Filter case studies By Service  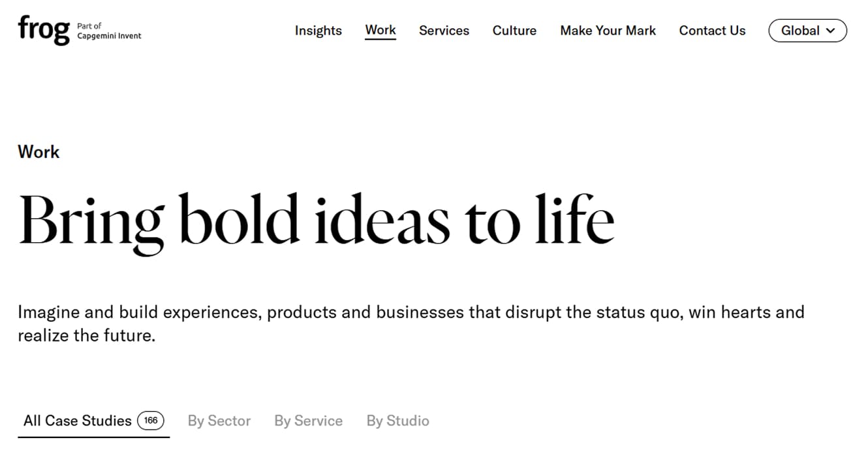pyautogui.click(x=308, y=421)
